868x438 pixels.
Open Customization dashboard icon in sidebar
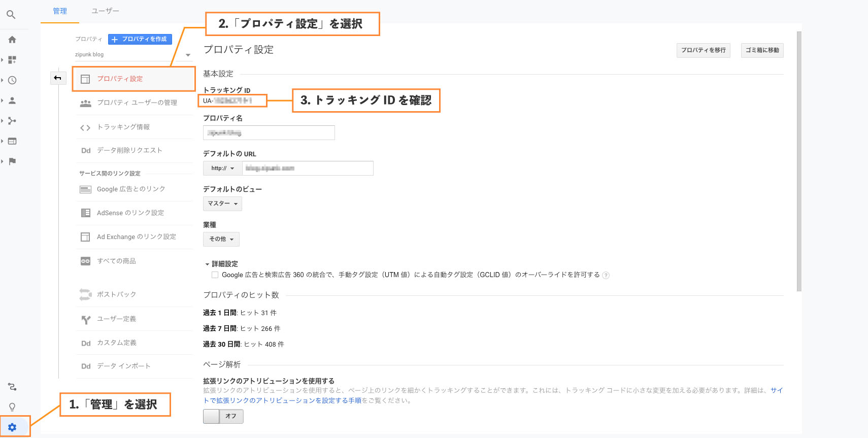(12, 60)
